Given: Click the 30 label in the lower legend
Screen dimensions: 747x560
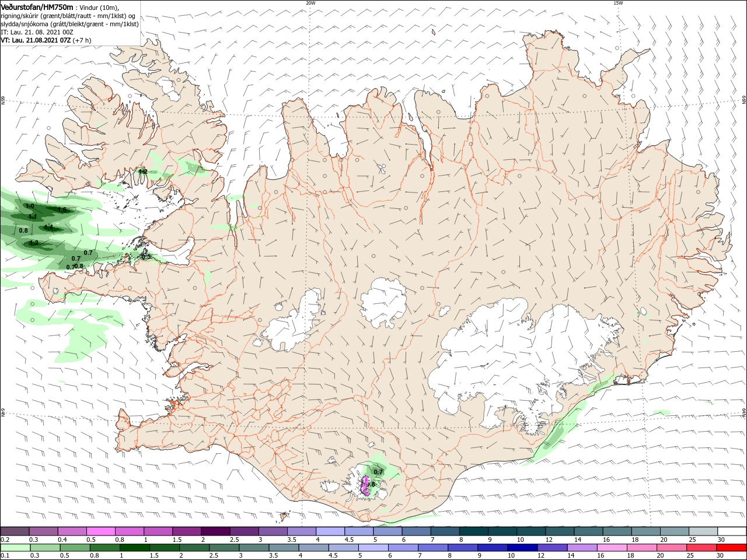Looking at the screenshot, I should click(x=720, y=556).
